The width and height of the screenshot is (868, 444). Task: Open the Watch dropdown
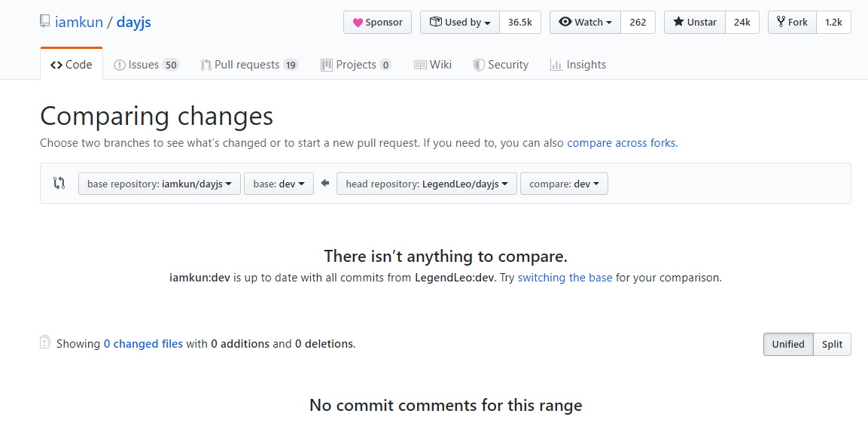[585, 22]
